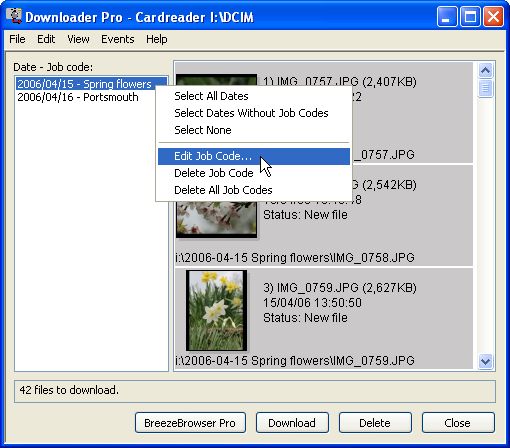Click the Download button
This screenshot has height=448, width=510.
point(292,423)
